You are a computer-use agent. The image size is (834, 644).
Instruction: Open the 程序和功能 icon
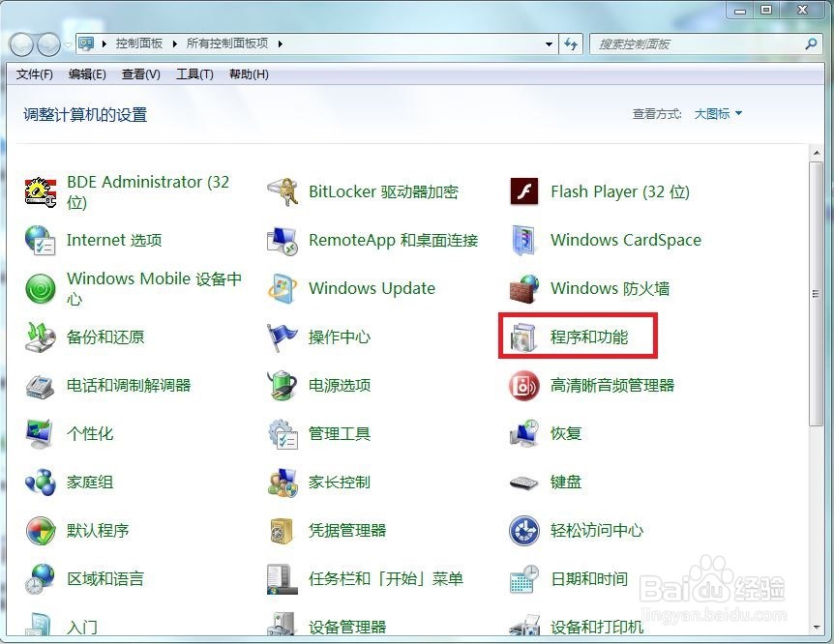click(524, 337)
